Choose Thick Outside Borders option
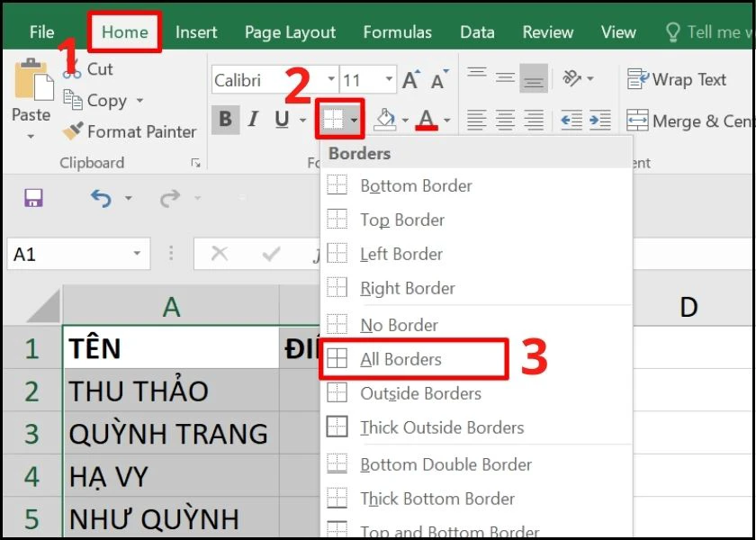Screen dimensions: 756x540 pyautogui.click(x=476, y=427)
